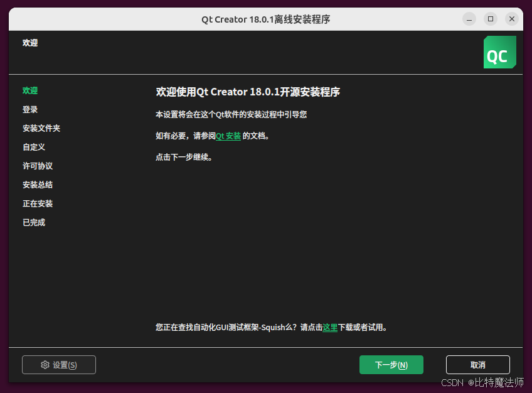Open the 设置(S) settings dialog
Image resolution: width=532 pixels, height=393 pixels.
tap(58, 365)
